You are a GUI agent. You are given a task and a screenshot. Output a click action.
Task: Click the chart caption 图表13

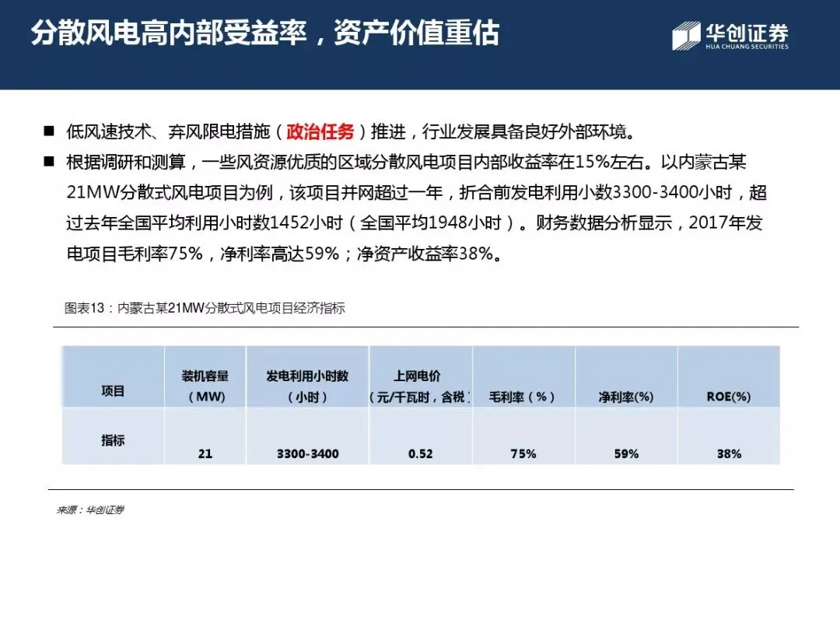coord(204,308)
